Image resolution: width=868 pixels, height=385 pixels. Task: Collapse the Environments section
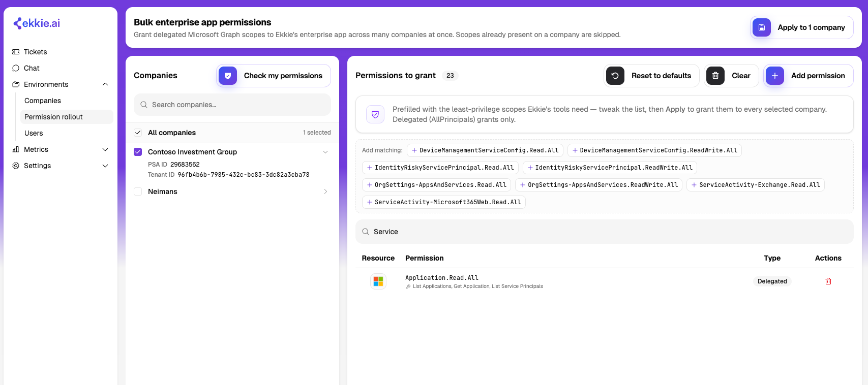point(105,84)
